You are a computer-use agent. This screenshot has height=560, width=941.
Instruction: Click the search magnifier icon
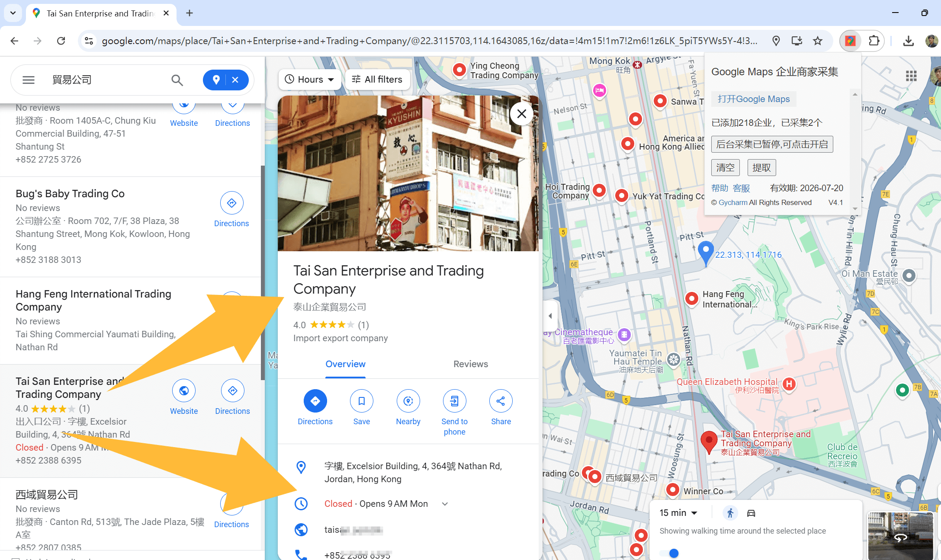[x=177, y=80]
